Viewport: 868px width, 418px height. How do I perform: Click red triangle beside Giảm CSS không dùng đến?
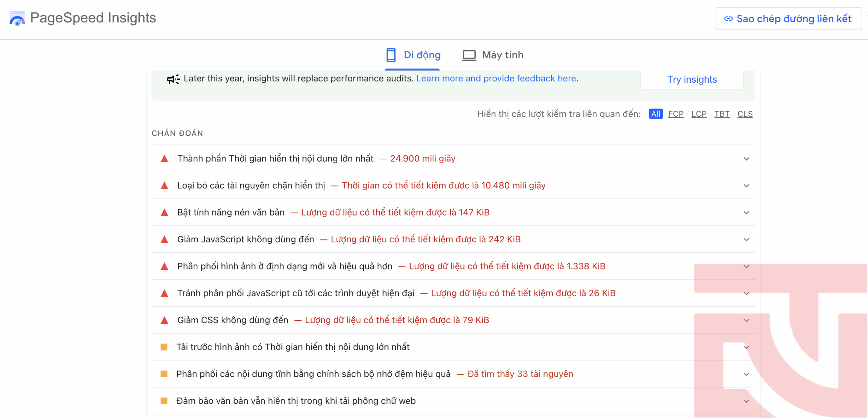[x=164, y=320]
